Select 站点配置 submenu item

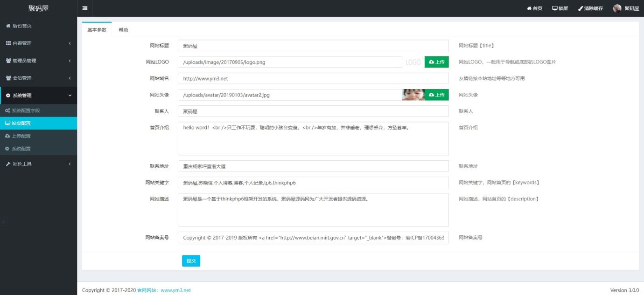pyautogui.click(x=38, y=123)
